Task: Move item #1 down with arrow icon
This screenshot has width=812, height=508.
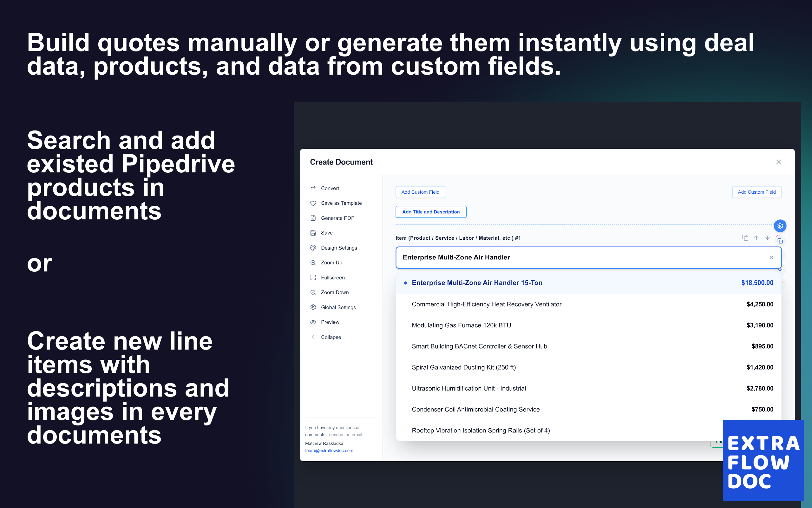Action: click(767, 238)
